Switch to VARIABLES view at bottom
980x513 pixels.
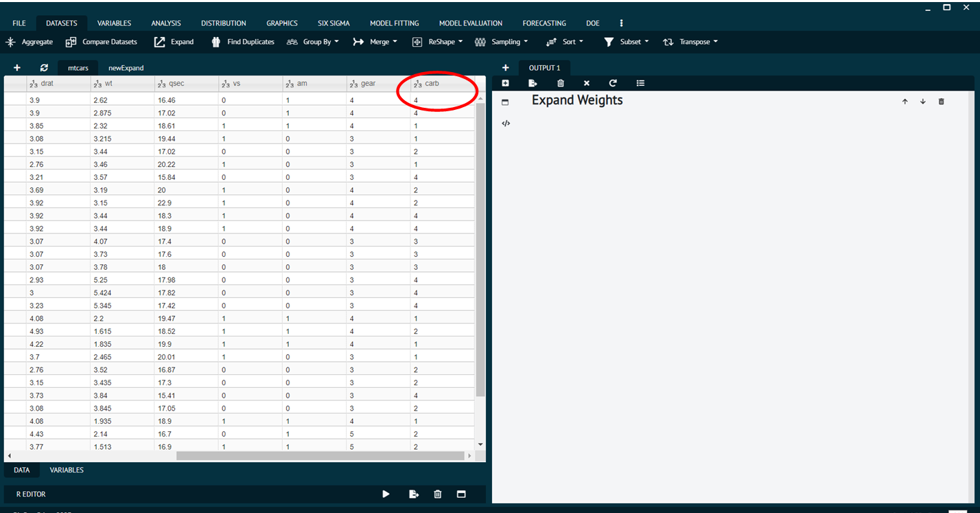(x=67, y=470)
